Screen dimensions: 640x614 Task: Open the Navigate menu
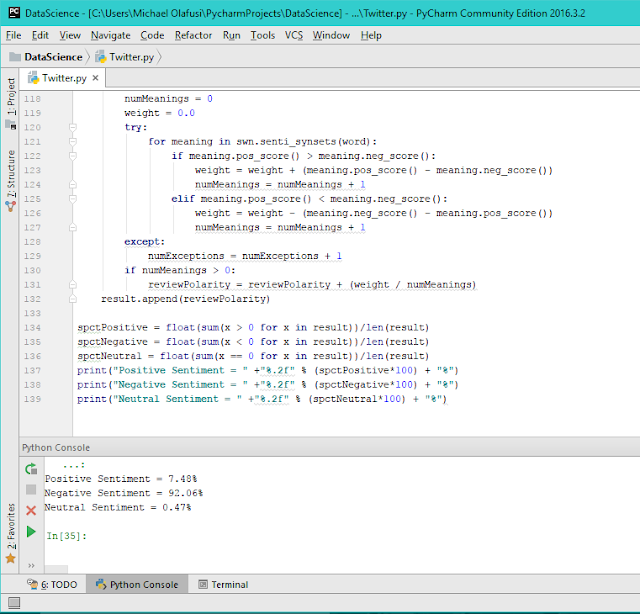[111, 36]
